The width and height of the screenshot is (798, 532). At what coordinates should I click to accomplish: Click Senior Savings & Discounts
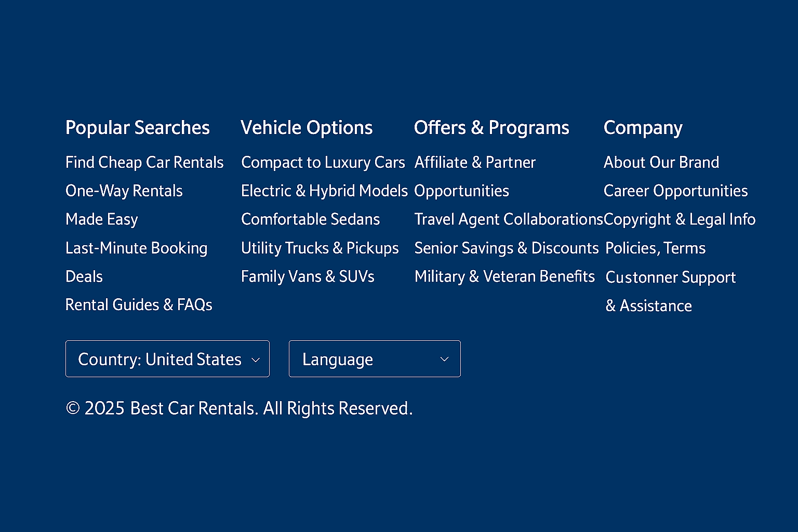(507, 248)
